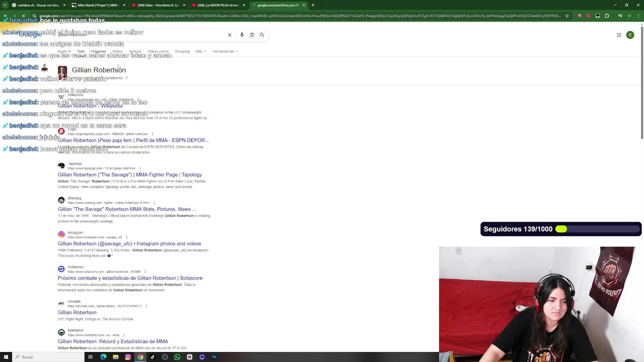Open Photoshop from the taskbar

coord(214,357)
